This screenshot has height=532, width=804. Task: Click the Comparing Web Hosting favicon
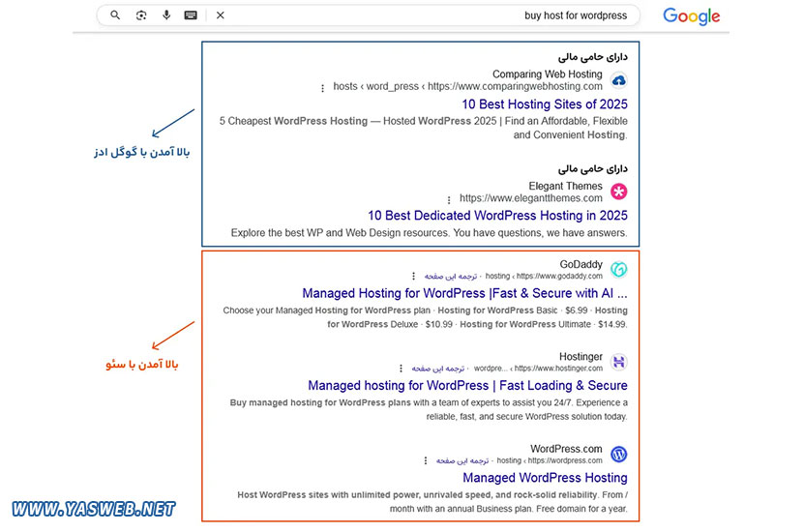pos(619,80)
